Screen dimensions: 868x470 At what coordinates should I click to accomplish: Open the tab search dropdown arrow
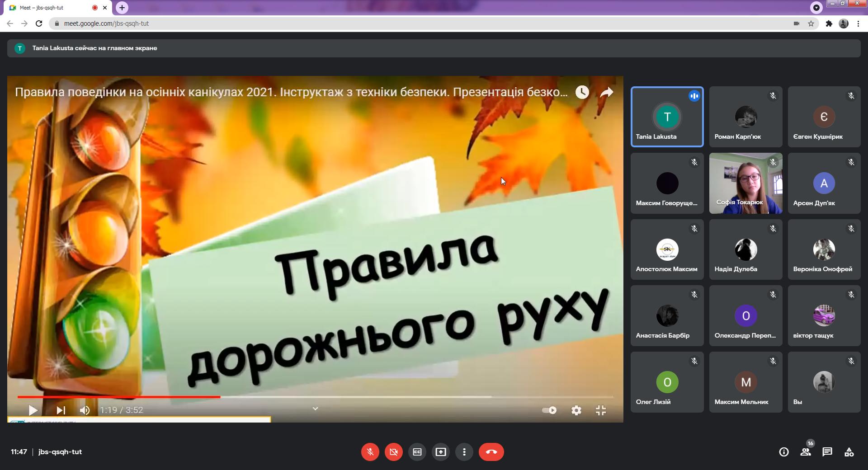(816, 7)
